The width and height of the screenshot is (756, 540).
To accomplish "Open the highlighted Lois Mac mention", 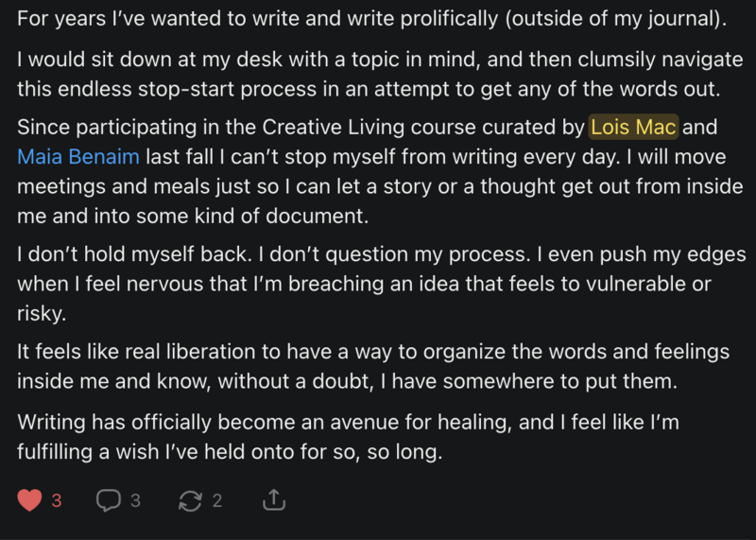I will click(x=633, y=127).
